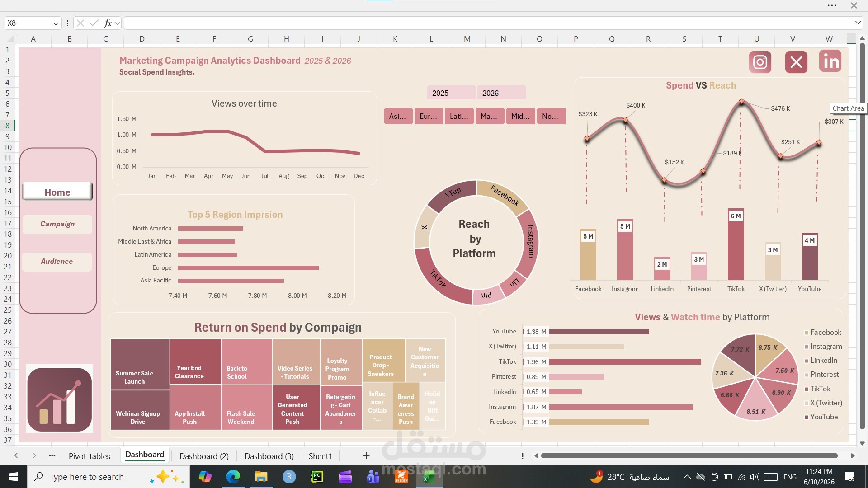The width and height of the screenshot is (868, 488).
Task: Open File Explorer from the taskbar
Action: [x=261, y=477]
